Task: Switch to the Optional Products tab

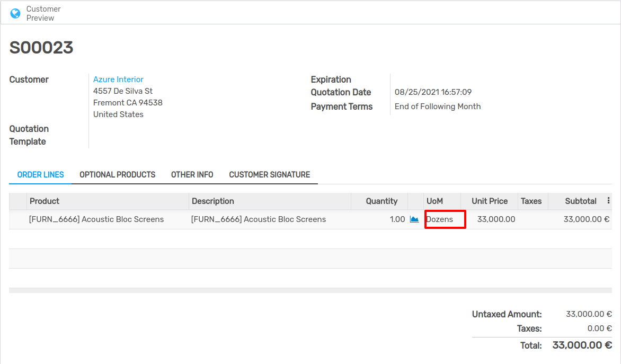Action: pyautogui.click(x=117, y=174)
